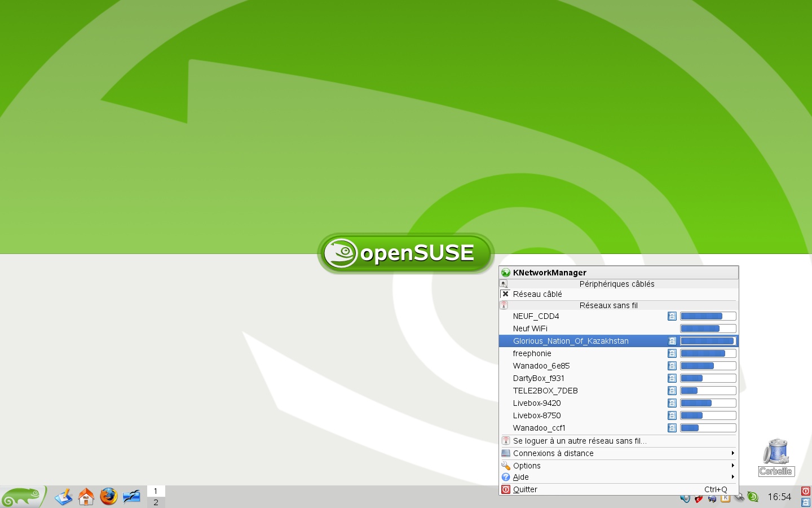The height and width of the screenshot is (508, 812).
Task: Click the blue Bluetooth tray icon
Action: pos(712,498)
